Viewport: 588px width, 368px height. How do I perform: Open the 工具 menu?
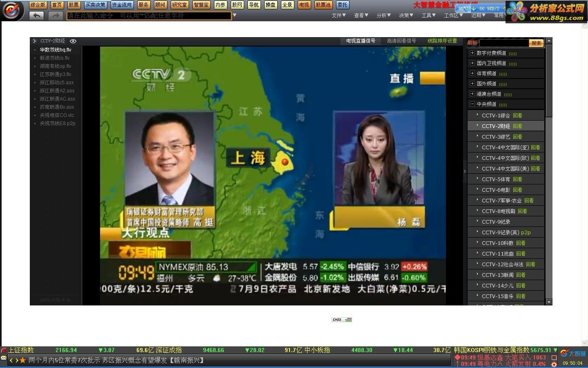pos(429,16)
